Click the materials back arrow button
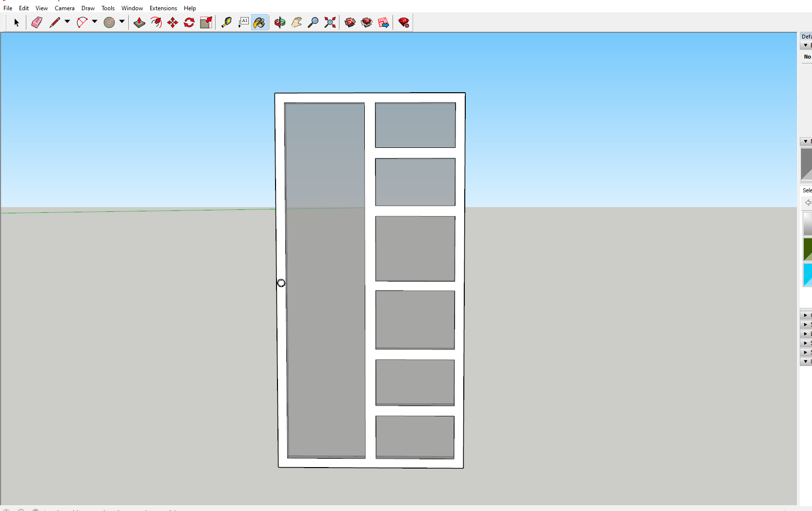Image resolution: width=812 pixels, height=511 pixels. [808, 203]
